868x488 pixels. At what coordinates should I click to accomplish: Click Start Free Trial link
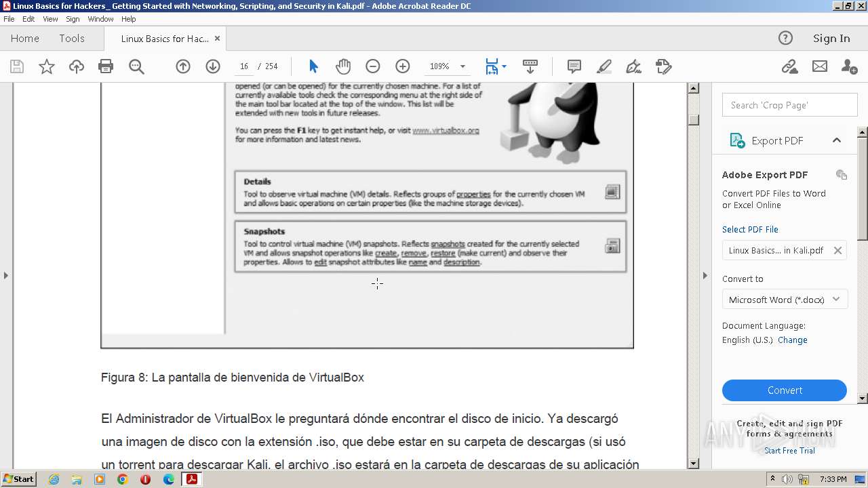coord(789,451)
